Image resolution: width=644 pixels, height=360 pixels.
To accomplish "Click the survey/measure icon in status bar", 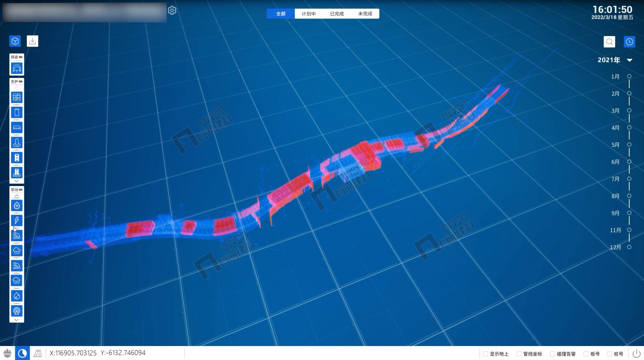I will (37, 353).
